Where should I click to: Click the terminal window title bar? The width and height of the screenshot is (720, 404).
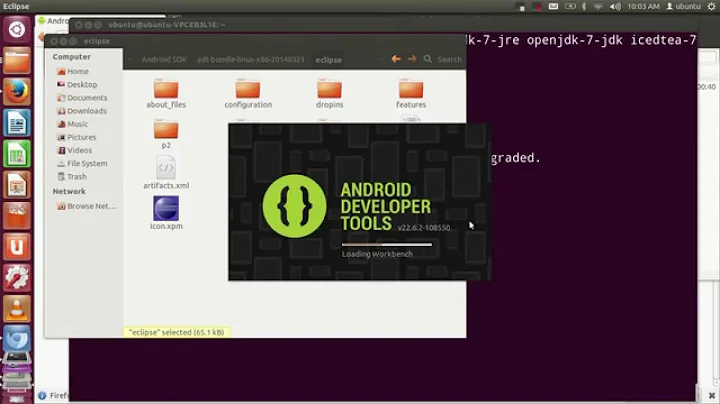[x=385, y=24]
